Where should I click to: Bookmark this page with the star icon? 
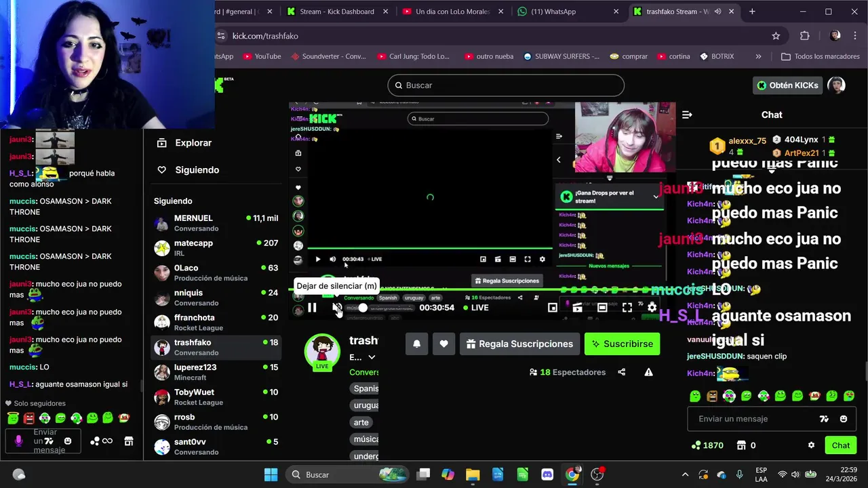(x=776, y=36)
